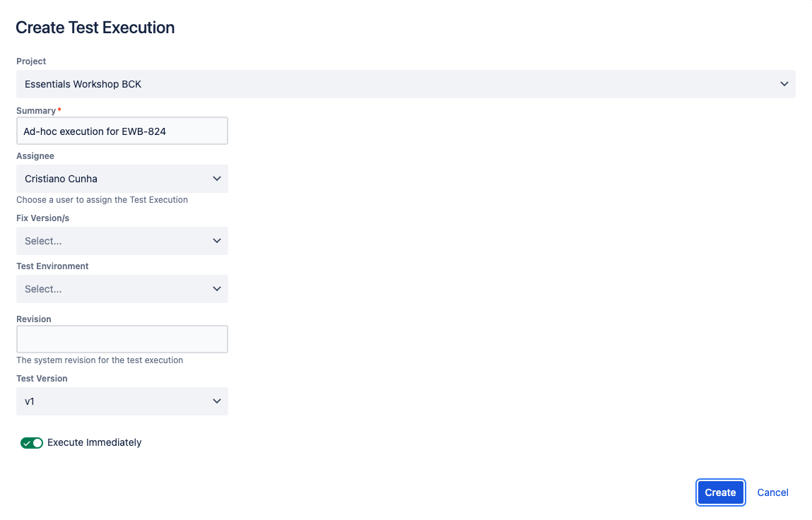Open the Test Environment Select... dropdown
Viewport: 812px width, 520px height.
point(122,289)
